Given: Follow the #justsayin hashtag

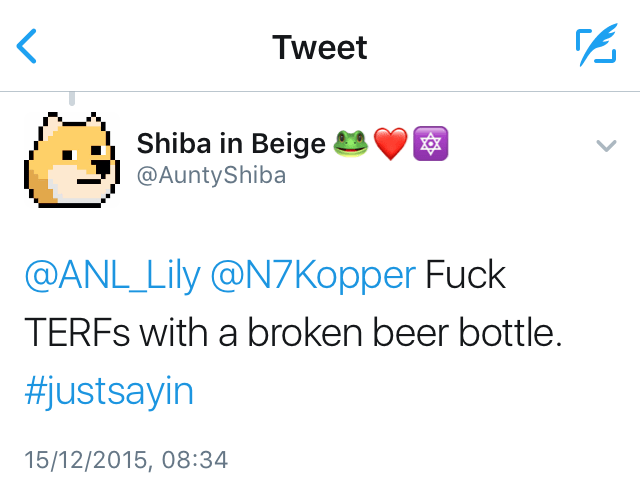Looking at the screenshot, I should click(108, 392).
